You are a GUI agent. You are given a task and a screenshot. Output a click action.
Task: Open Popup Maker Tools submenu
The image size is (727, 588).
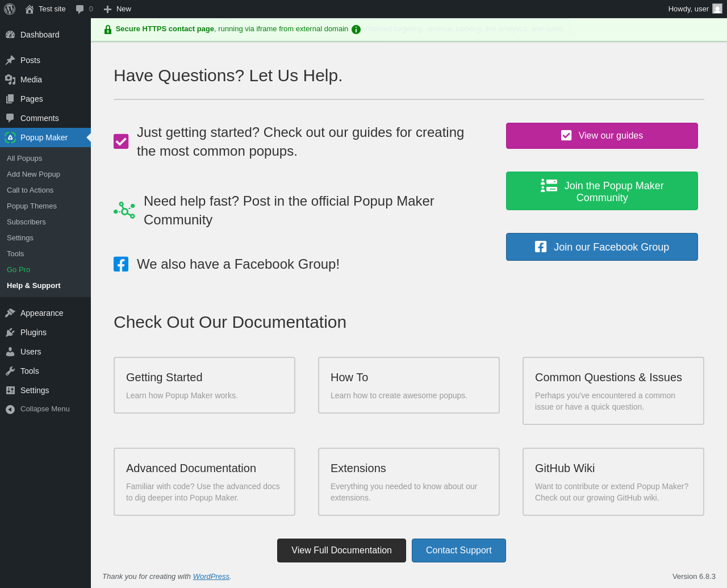(45, 254)
